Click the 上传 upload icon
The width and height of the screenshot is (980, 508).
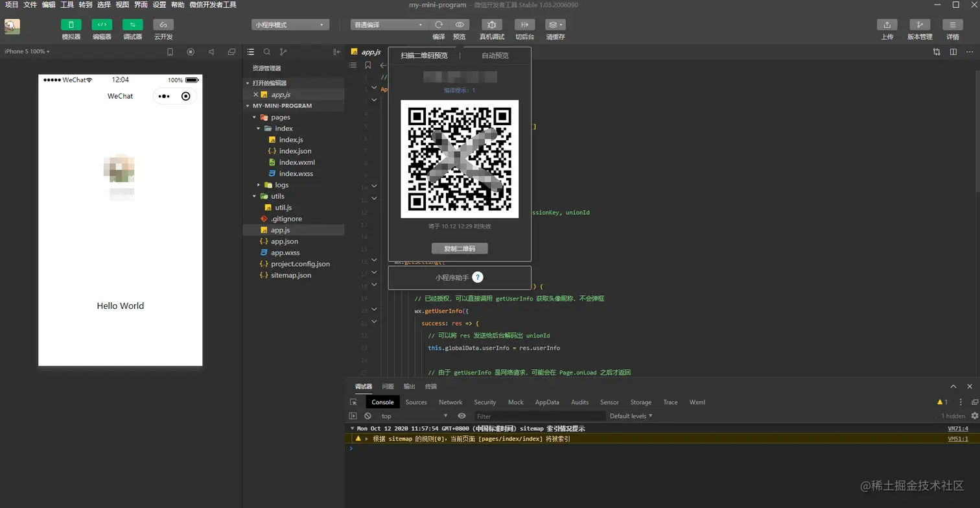(887, 25)
